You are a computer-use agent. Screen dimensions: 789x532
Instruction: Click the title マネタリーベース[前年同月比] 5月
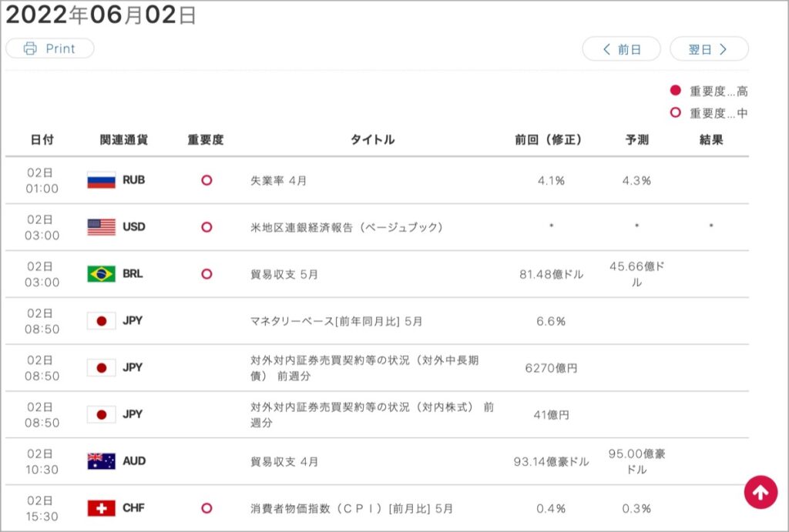click(336, 321)
